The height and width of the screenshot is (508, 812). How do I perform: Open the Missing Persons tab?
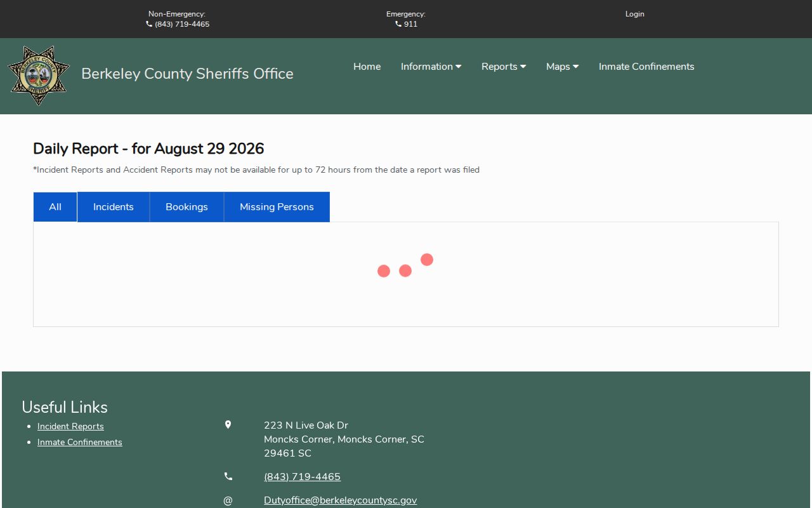277,207
